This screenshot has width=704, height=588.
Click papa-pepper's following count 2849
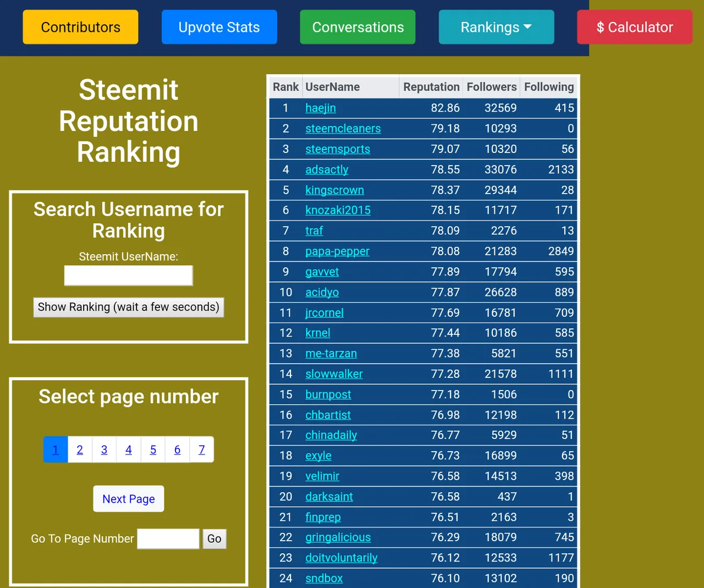click(561, 251)
